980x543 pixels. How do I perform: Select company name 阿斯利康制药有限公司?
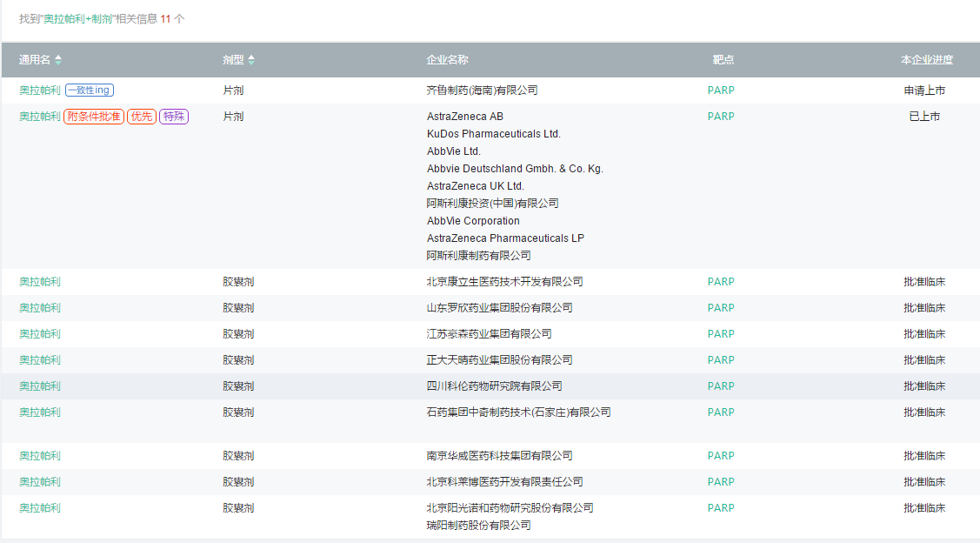coord(479,256)
